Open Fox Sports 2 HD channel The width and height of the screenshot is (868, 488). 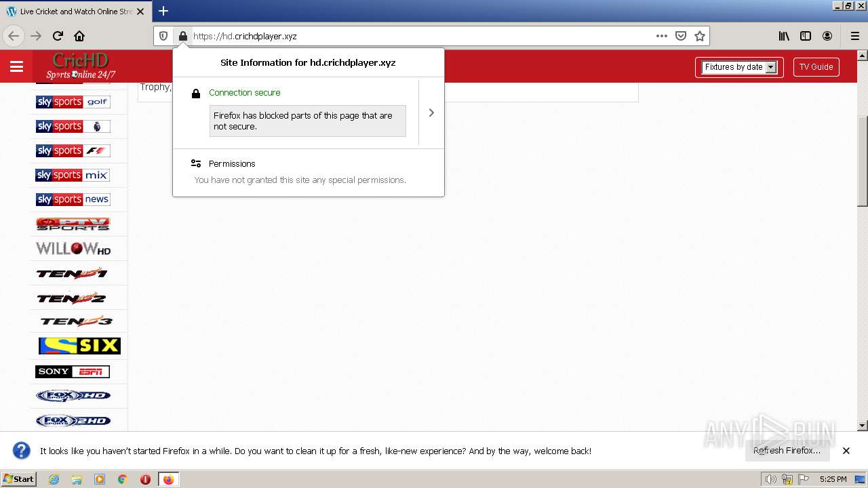[73, 420]
